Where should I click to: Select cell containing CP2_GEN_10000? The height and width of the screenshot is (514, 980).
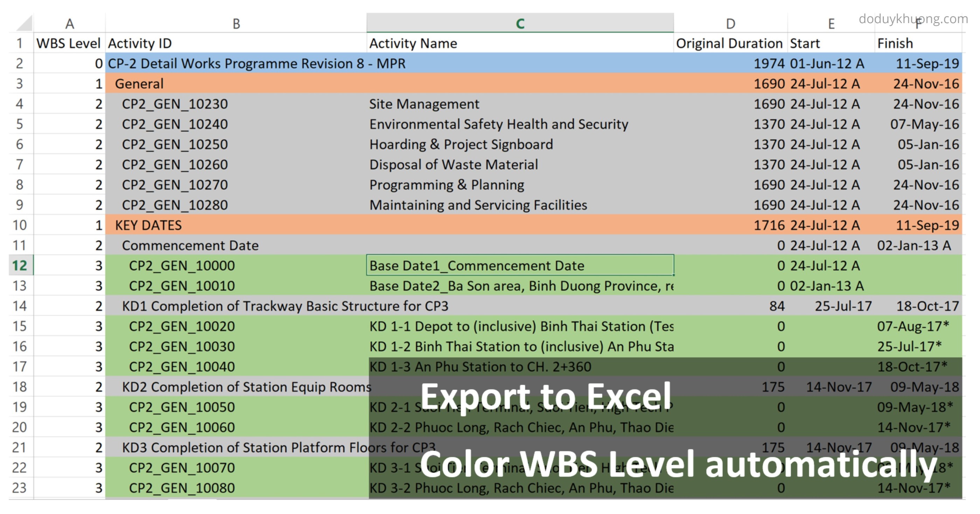183,266
